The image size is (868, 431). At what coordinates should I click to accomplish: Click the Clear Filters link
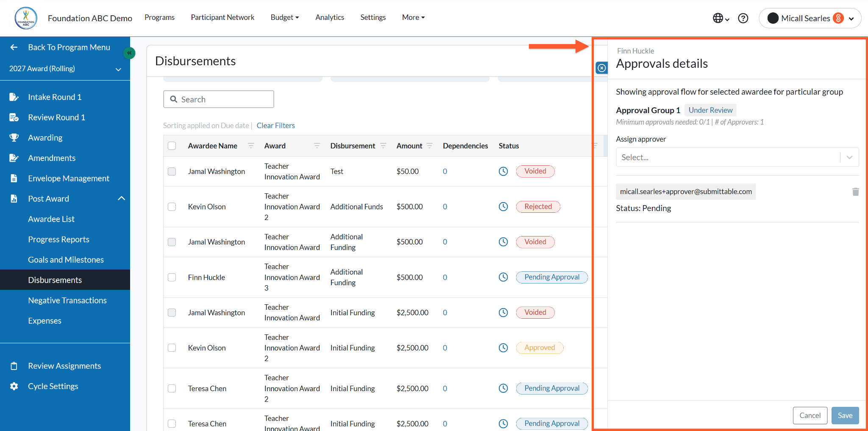click(275, 125)
